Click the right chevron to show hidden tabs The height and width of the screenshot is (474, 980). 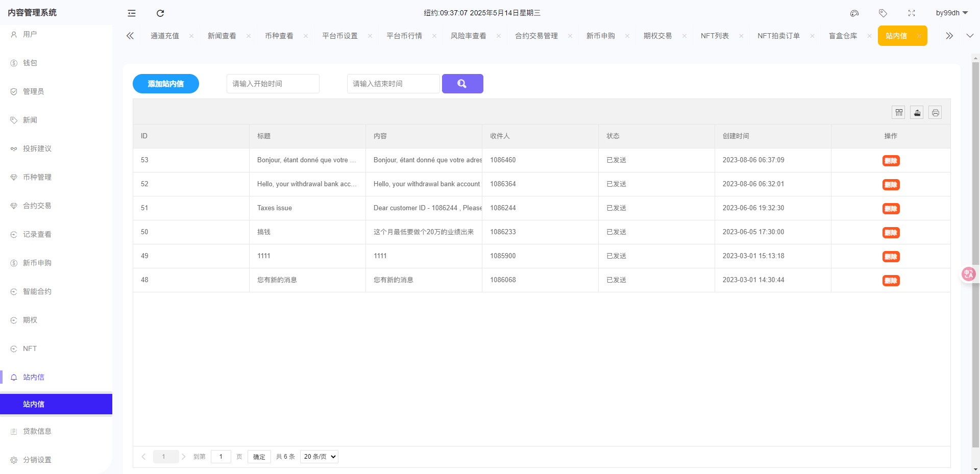(x=949, y=36)
